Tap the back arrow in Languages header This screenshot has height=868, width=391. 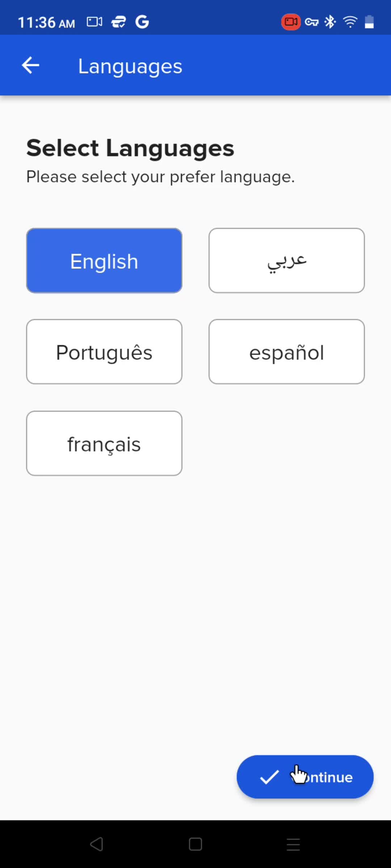click(x=30, y=65)
